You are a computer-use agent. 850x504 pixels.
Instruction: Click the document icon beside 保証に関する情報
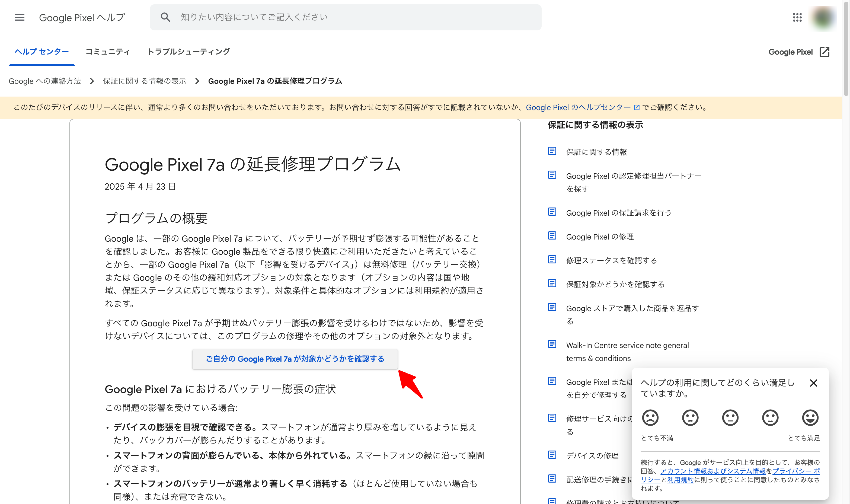[552, 151]
